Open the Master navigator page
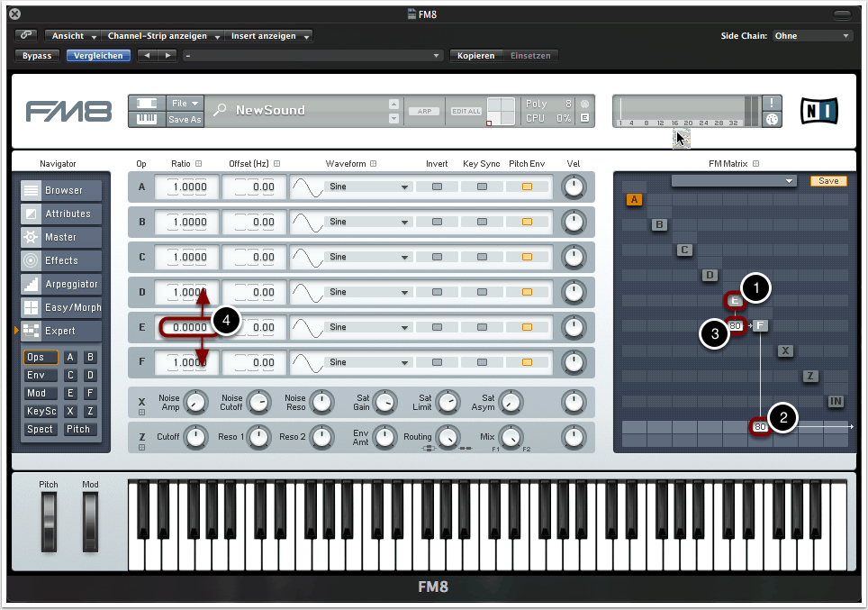This screenshot has width=868, height=610. (x=60, y=237)
